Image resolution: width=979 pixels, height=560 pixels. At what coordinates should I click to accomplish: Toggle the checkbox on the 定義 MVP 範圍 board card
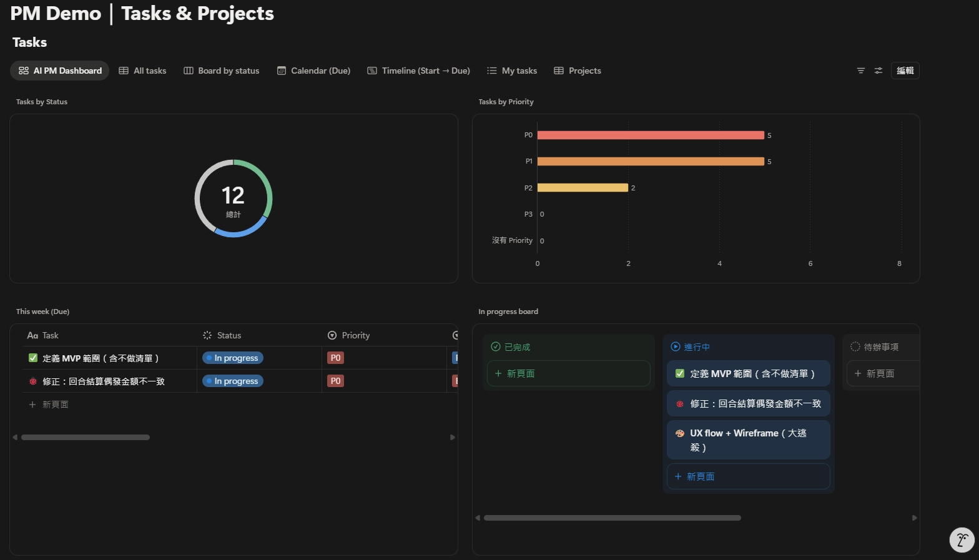pyautogui.click(x=680, y=374)
